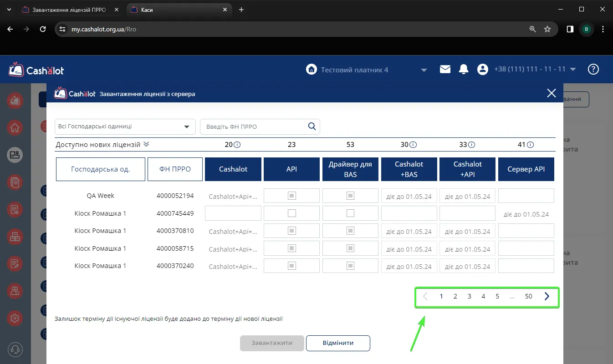Expand the Доступно нових ліцензій chevron
The height and width of the screenshot is (364, 613).
point(146,144)
